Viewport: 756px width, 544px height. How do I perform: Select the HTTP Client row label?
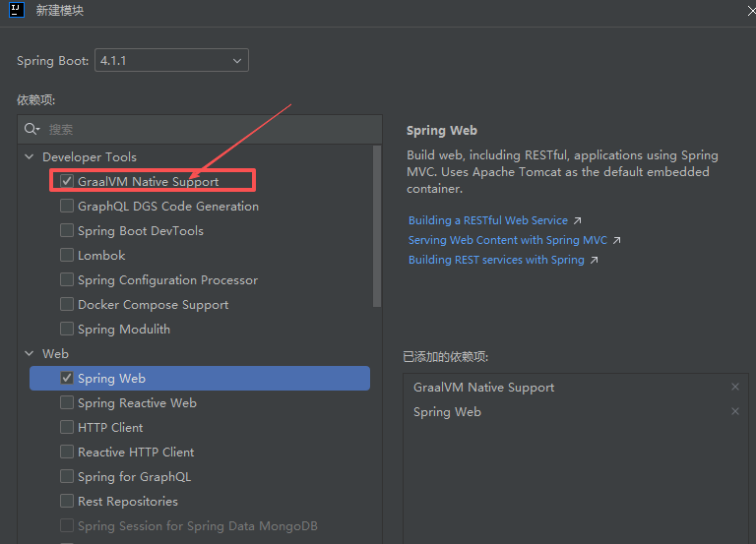tap(110, 427)
